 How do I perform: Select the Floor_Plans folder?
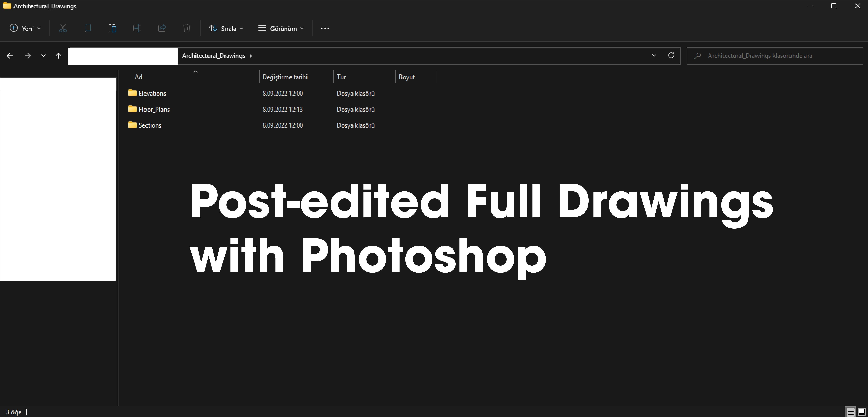pos(154,109)
